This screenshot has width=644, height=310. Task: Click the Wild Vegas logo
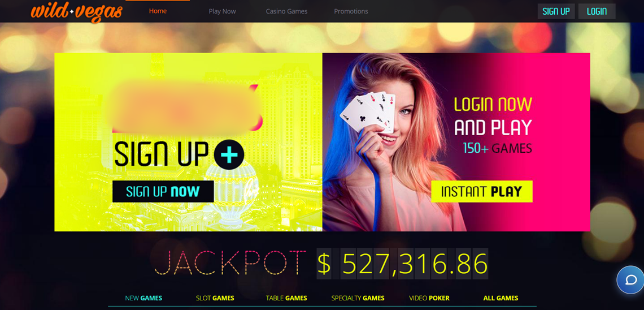pyautogui.click(x=77, y=11)
